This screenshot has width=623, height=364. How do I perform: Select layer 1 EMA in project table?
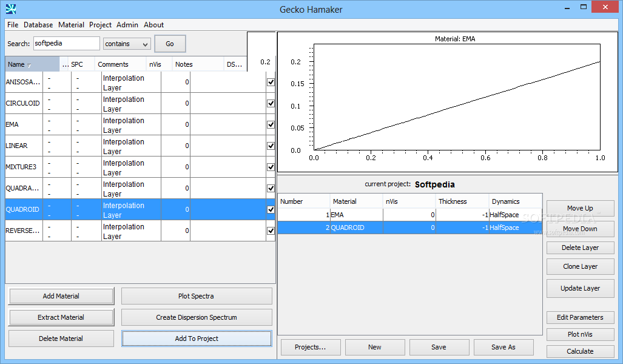coord(409,215)
